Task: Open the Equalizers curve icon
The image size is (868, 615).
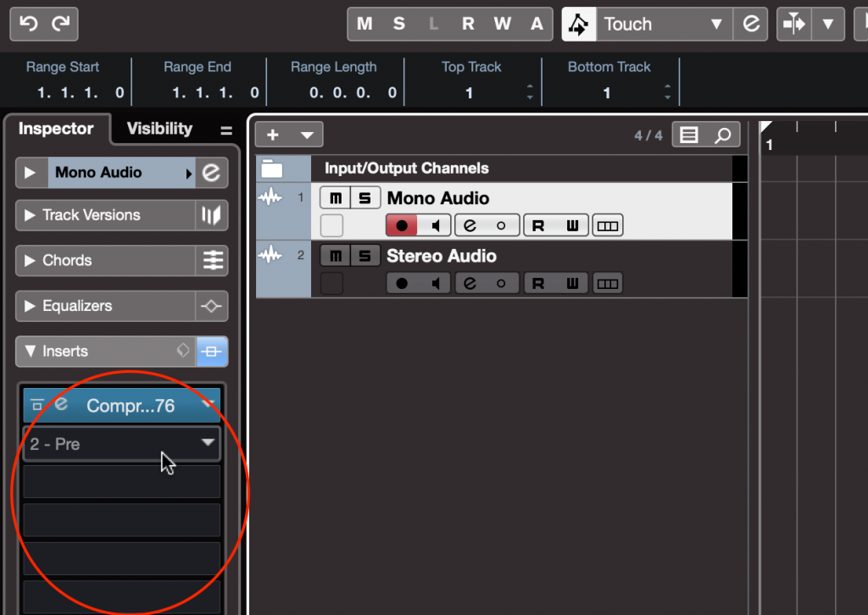Action: point(209,306)
